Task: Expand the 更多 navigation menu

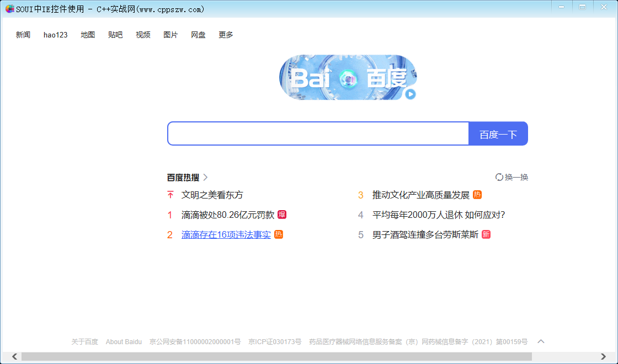Action: 226,35
